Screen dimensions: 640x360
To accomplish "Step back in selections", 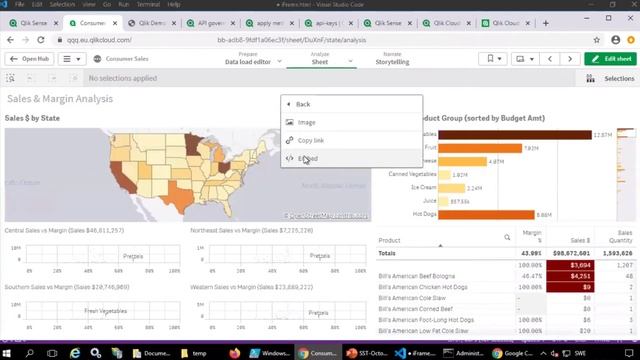I will coord(30,78).
